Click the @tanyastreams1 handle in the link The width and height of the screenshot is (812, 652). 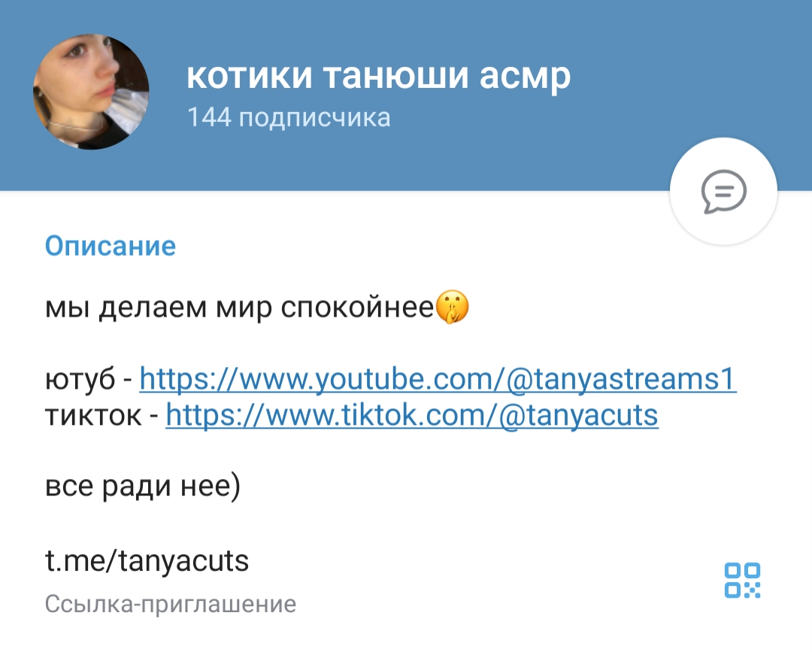(x=621, y=378)
